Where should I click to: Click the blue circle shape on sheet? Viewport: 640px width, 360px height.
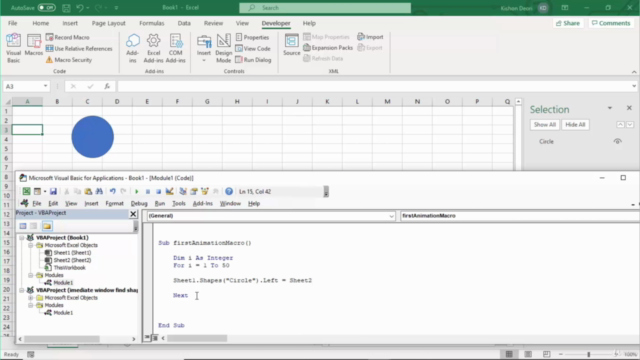click(x=93, y=137)
